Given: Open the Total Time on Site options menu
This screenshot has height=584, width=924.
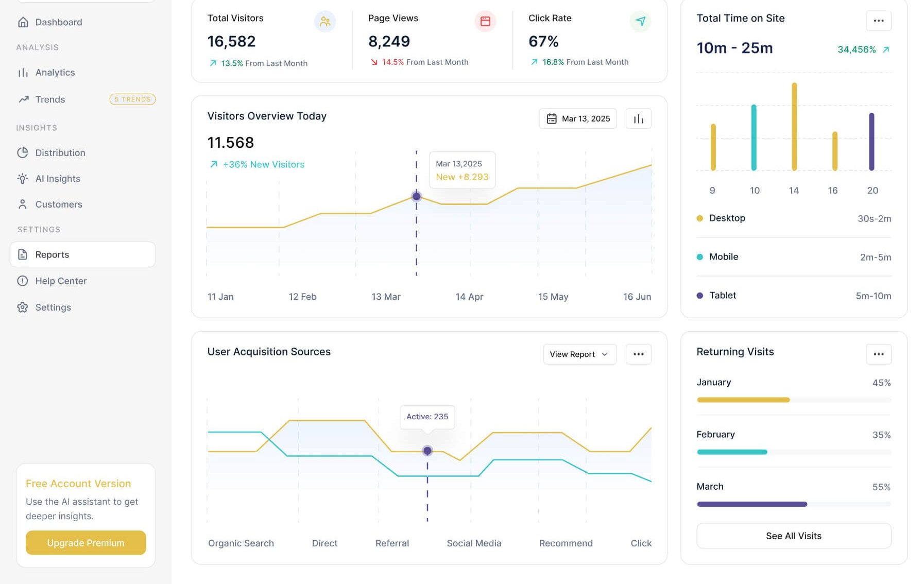Looking at the screenshot, I should click(x=878, y=21).
